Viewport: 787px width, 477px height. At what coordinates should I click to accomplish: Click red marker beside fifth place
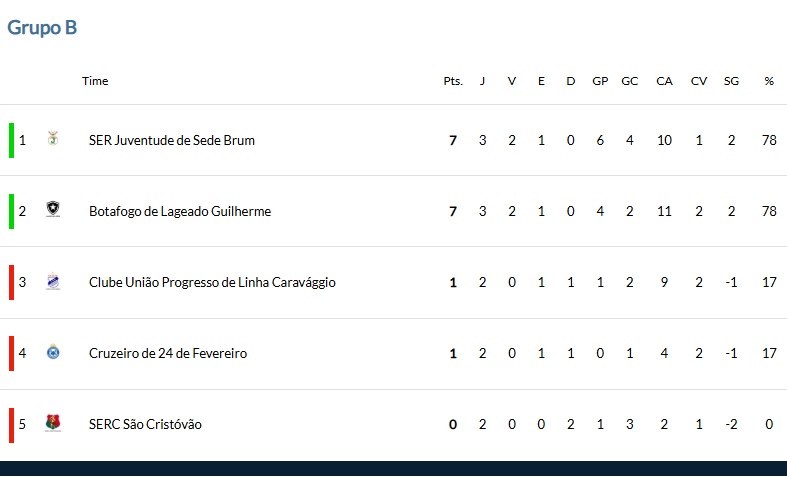12,425
